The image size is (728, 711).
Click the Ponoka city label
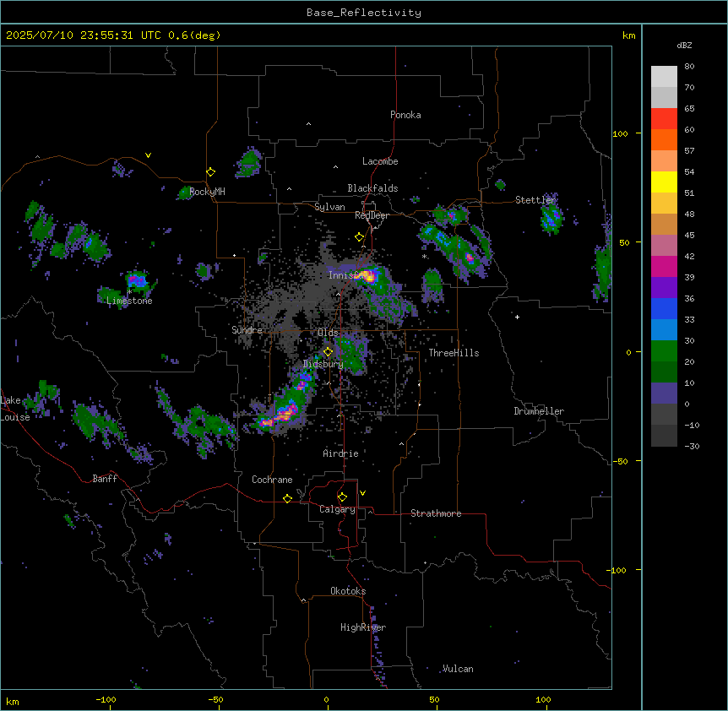pos(405,115)
